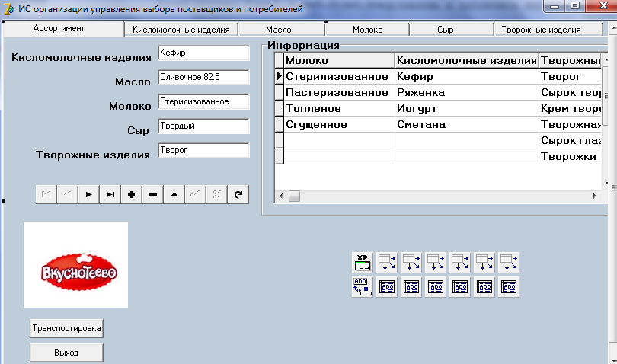Click the Транспортировка button
The height and width of the screenshot is (364, 617).
tap(66, 328)
